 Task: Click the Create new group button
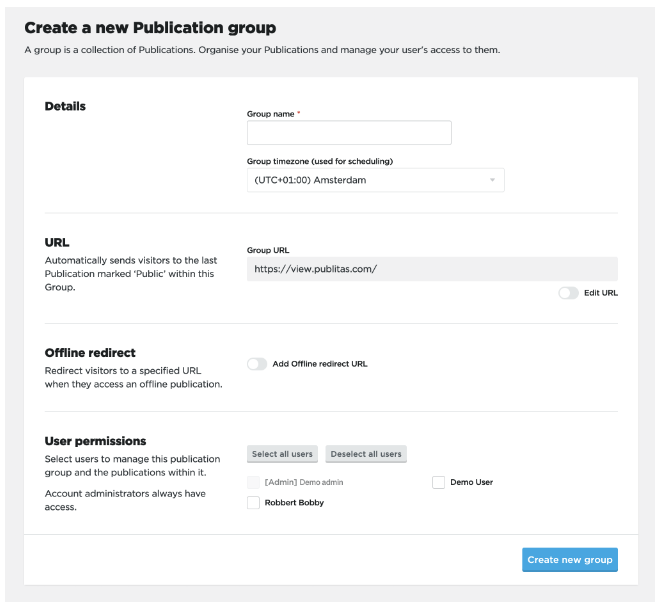point(570,560)
